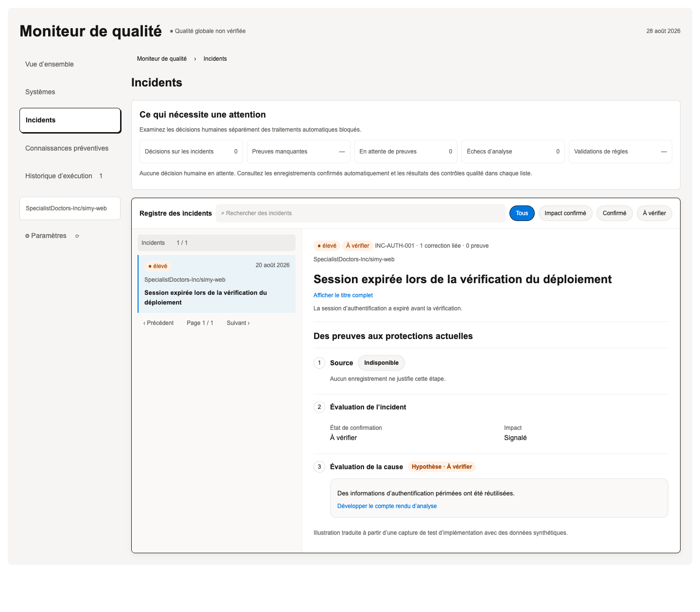Open Systèmes section
The image size is (700, 612).
(x=40, y=92)
